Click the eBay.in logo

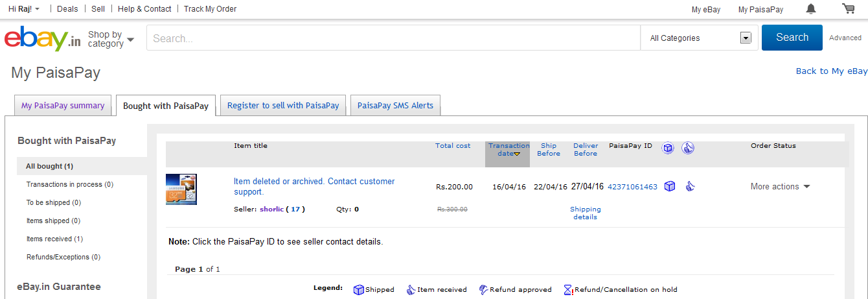43,38
